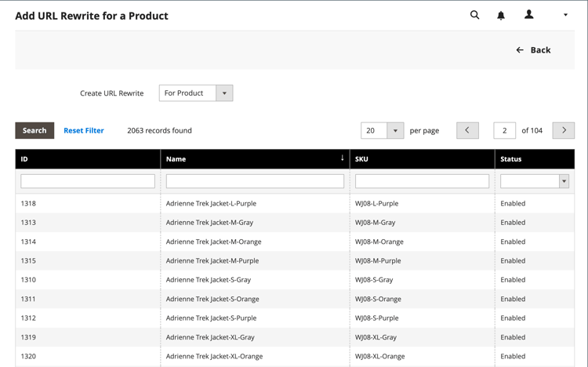Go to the previous page arrow
Viewport: 588px width, 367px height.
467,131
